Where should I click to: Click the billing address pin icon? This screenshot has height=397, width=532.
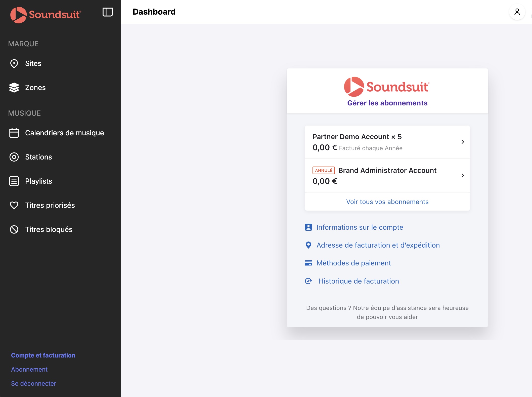pos(308,245)
